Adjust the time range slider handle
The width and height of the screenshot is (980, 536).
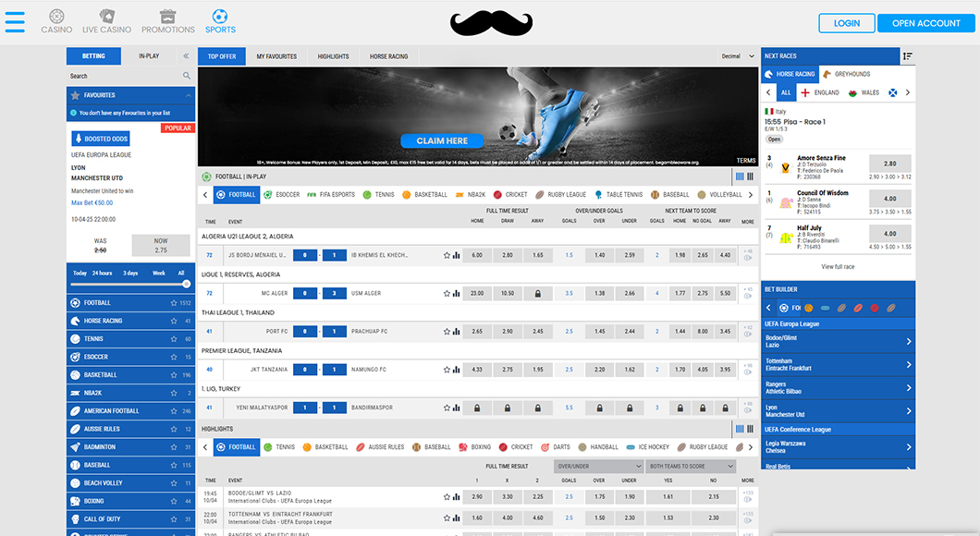186,285
